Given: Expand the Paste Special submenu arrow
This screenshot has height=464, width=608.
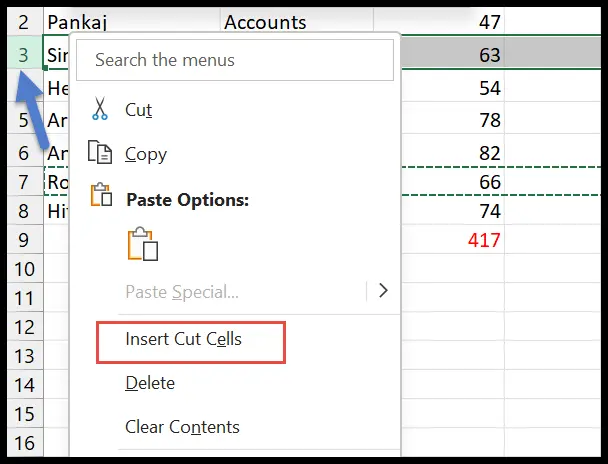Looking at the screenshot, I should click(x=383, y=290).
